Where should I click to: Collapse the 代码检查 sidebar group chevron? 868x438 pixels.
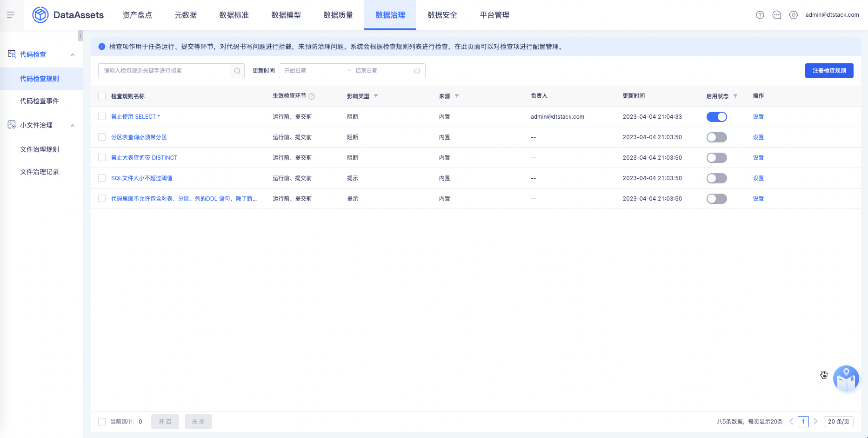[x=73, y=55]
